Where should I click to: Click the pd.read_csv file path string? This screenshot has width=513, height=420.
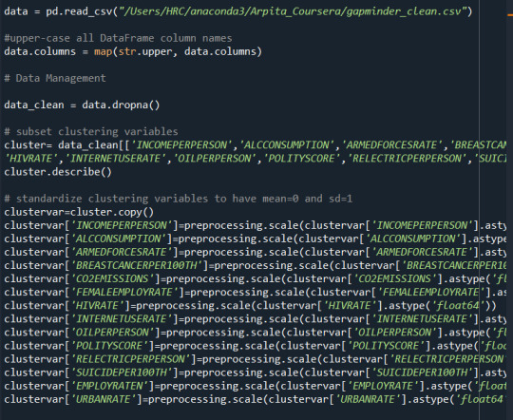click(293, 11)
